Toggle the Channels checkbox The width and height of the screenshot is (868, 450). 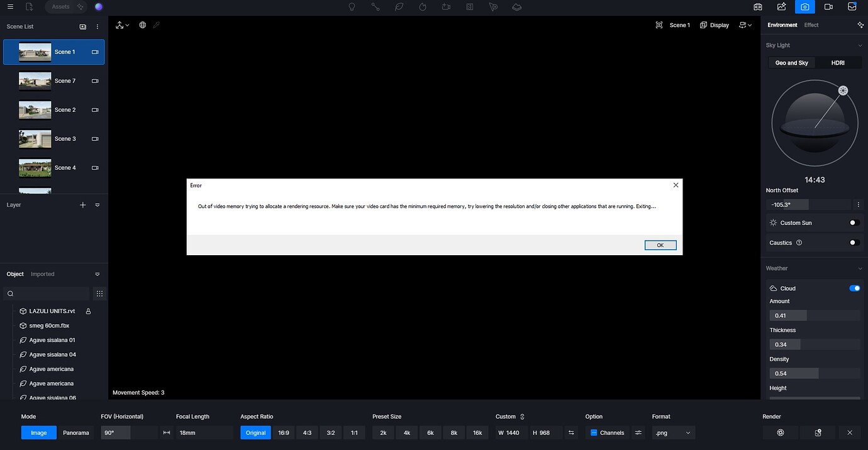[594, 432]
